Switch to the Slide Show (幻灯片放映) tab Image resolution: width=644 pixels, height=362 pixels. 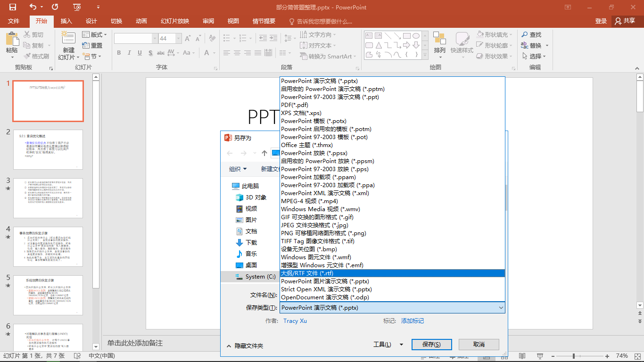175,21
